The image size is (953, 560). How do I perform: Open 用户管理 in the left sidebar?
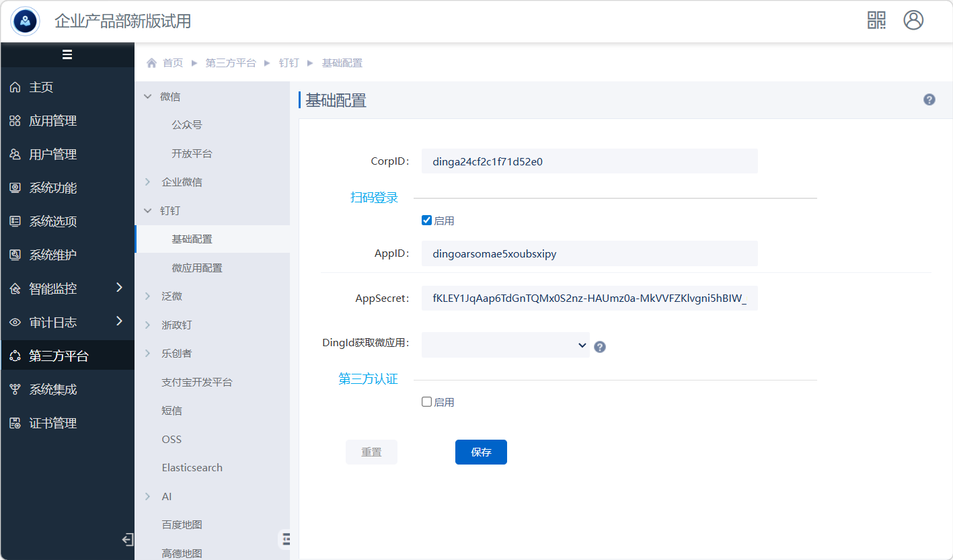52,155
